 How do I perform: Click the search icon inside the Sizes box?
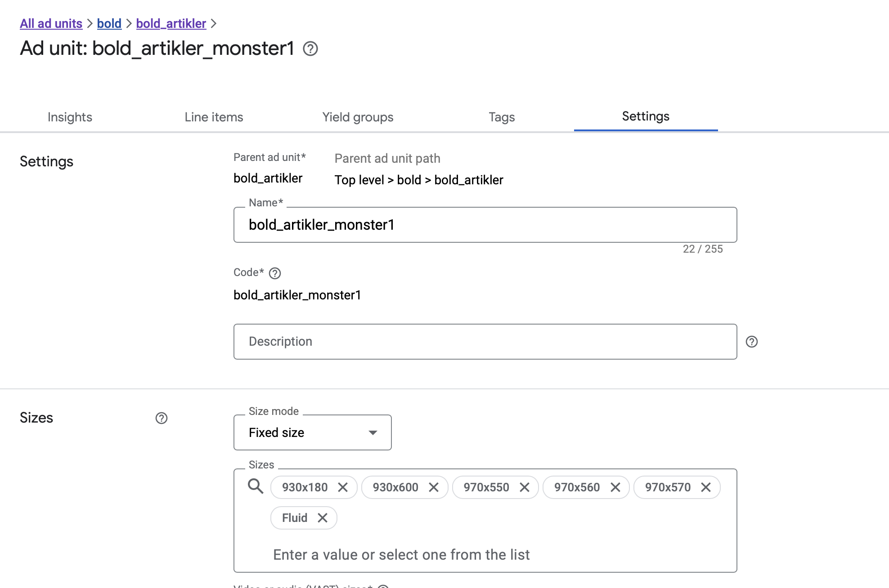pos(256,487)
